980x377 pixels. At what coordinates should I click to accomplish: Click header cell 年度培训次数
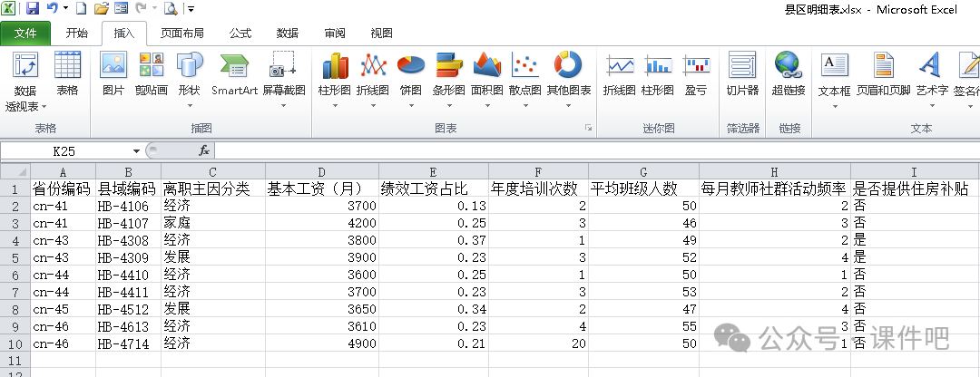click(x=538, y=188)
